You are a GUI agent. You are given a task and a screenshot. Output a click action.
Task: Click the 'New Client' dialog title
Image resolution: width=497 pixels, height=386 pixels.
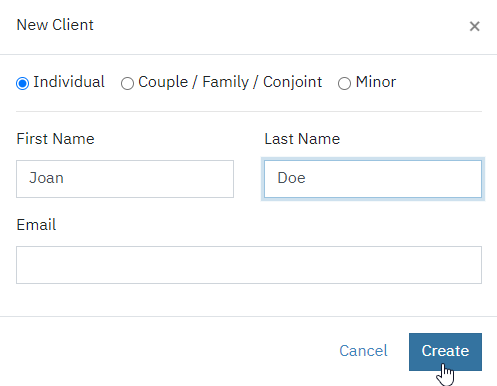pos(55,25)
